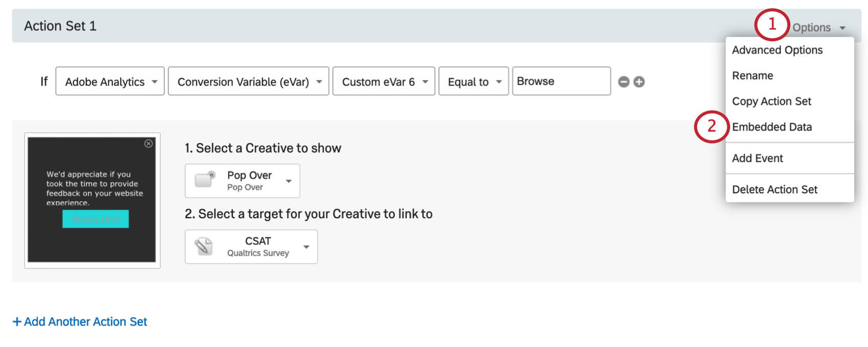Add a condition with the plus icon
Image resolution: width=868 pixels, height=347 pixels.
[639, 82]
